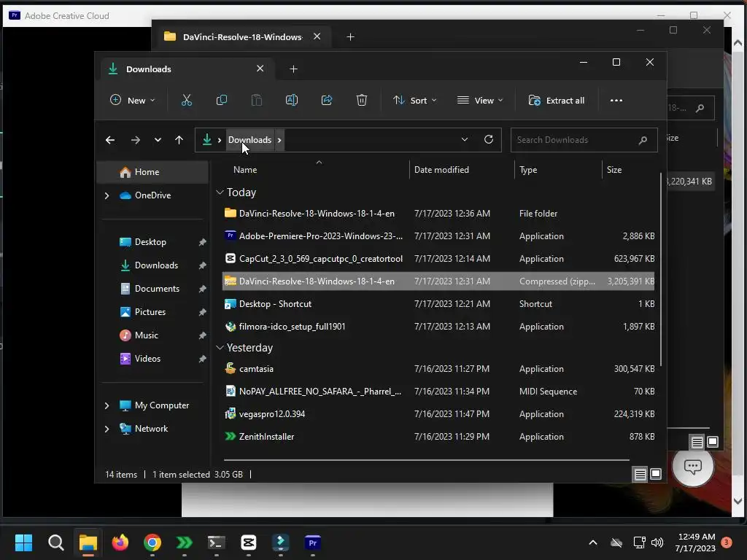This screenshot has height=560, width=747.
Task: Navigate up one folder level
Action: [x=179, y=140]
